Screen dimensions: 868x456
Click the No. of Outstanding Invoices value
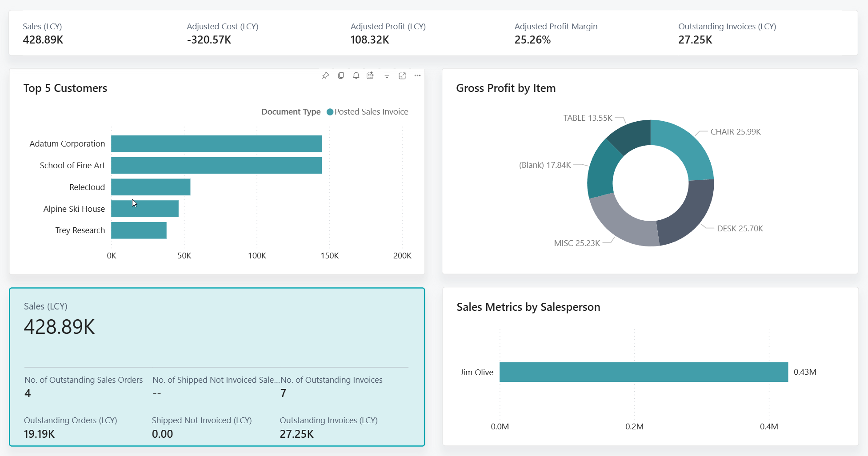click(x=283, y=393)
